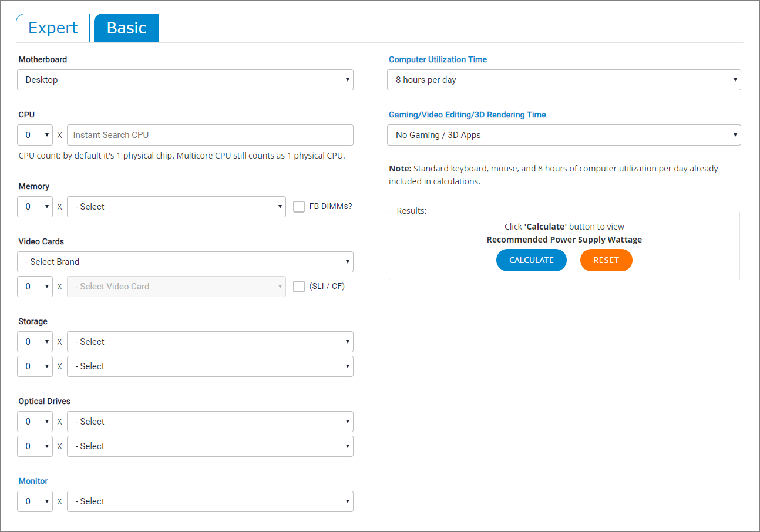Click the Calculate button
Screen dimensions: 760x532
[532, 260]
